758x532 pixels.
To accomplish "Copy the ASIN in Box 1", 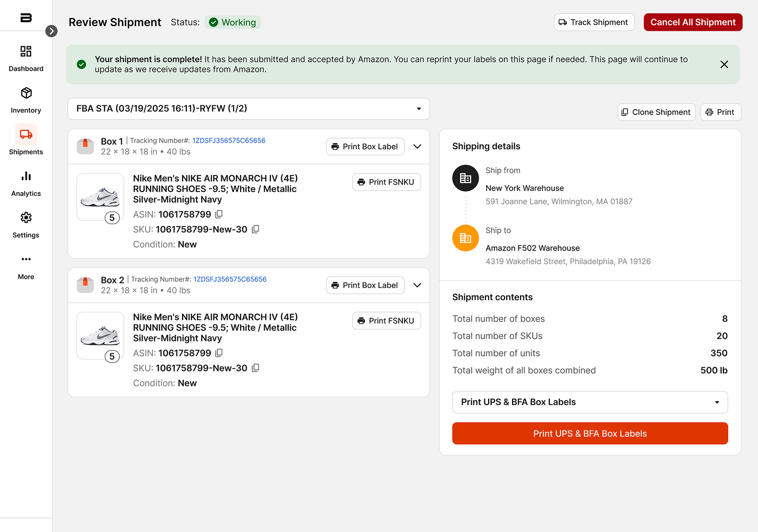I will [219, 214].
